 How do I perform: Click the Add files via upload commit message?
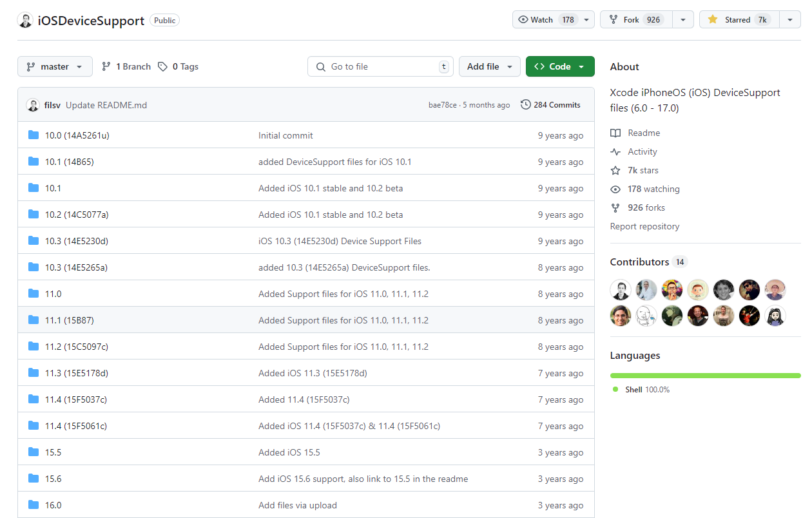click(298, 505)
